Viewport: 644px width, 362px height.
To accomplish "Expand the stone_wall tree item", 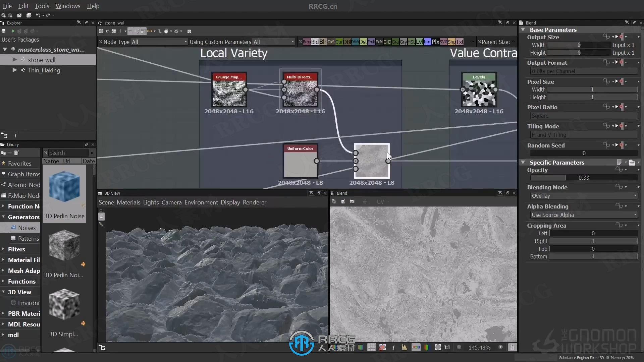I will (14, 60).
